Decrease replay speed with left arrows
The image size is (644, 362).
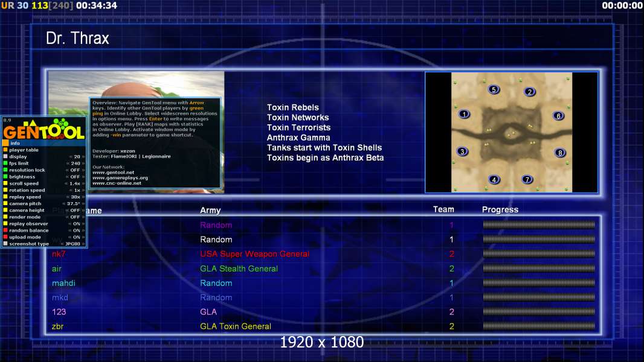pos(68,197)
